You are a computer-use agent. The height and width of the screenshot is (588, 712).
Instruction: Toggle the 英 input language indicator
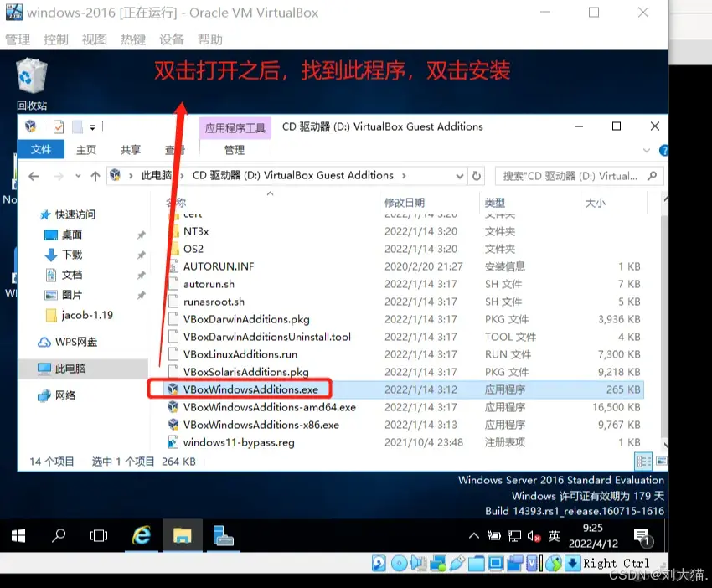pyautogui.click(x=554, y=536)
